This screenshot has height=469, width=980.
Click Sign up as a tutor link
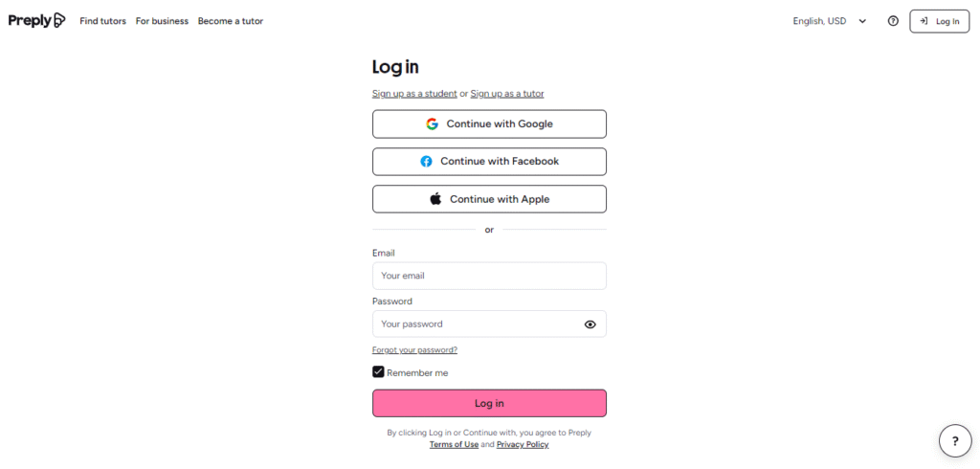507,94
